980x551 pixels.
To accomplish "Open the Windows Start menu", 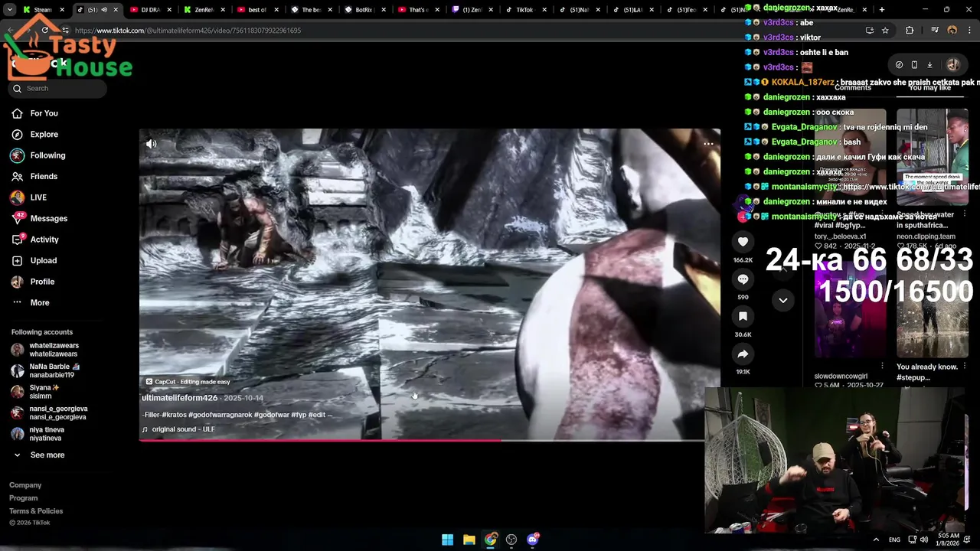I will tap(448, 540).
